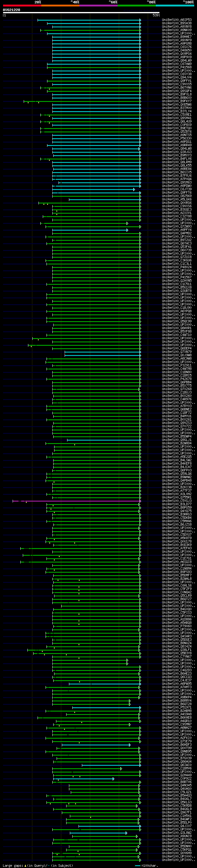
Task: Click hit label UniRef100_Q6IWI0
Action: click(x=177, y=765)
